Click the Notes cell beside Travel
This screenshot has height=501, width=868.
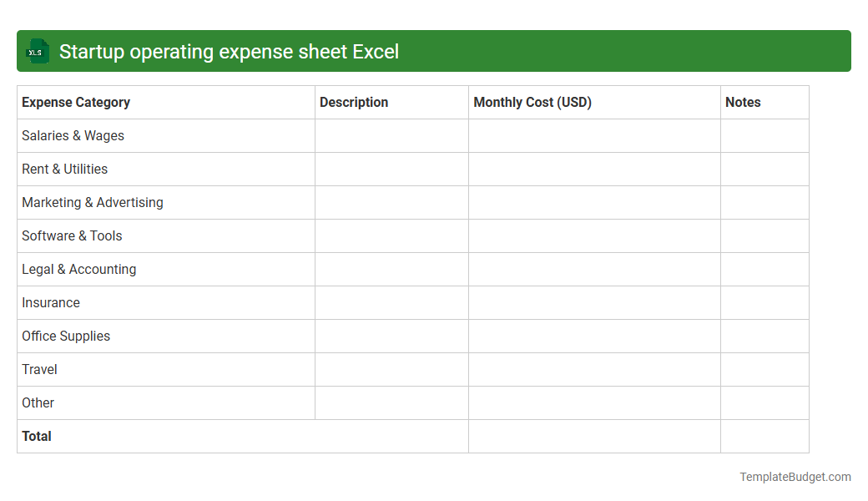(x=765, y=369)
